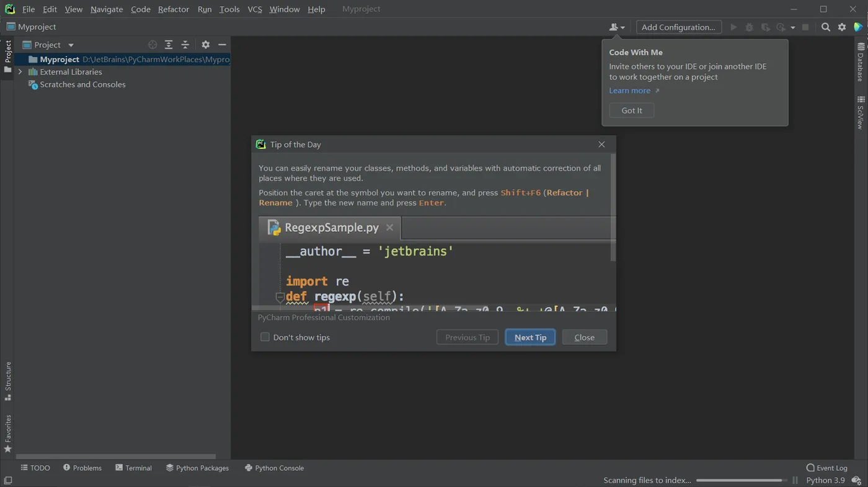Image resolution: width=868 pixels, height=487 pixels.
Task: Click Collapse All icon in Project panel
Action: (185, 45)
